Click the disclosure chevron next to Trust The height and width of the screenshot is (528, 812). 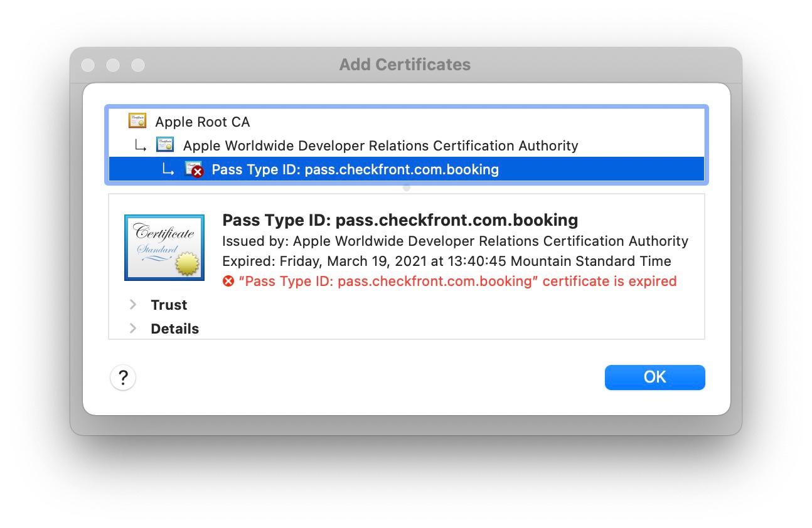coord(133,305)
